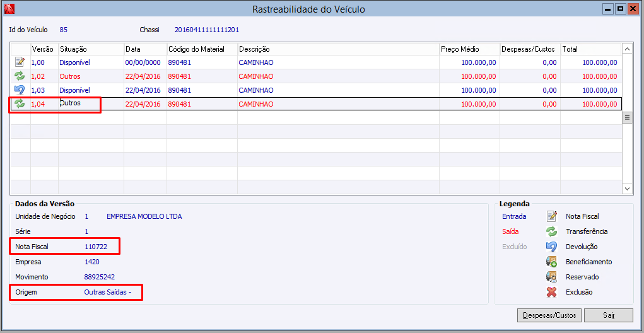Screen dimensions: 644x333
Task: Click the Transferência icon in version 1,02 row
Action: point(20,76)
